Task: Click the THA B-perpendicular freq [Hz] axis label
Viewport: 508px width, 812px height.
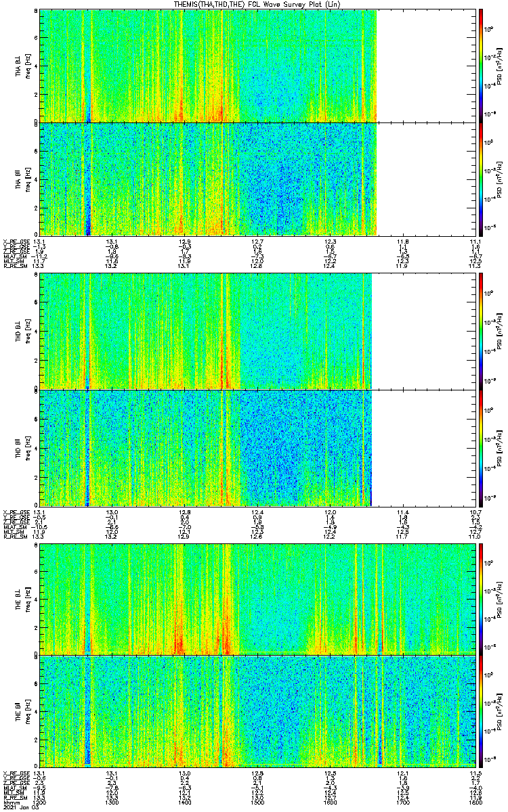Action: point(27,66)
